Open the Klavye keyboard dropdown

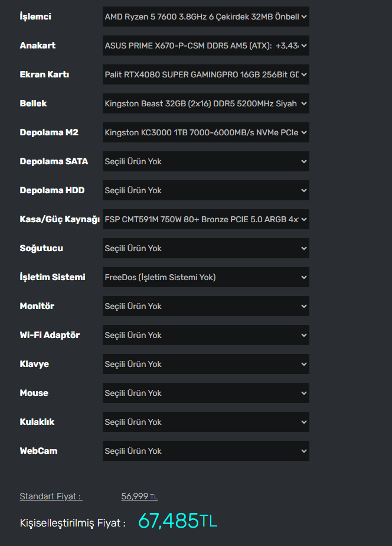pyautogui.click(x=205, y=364)
